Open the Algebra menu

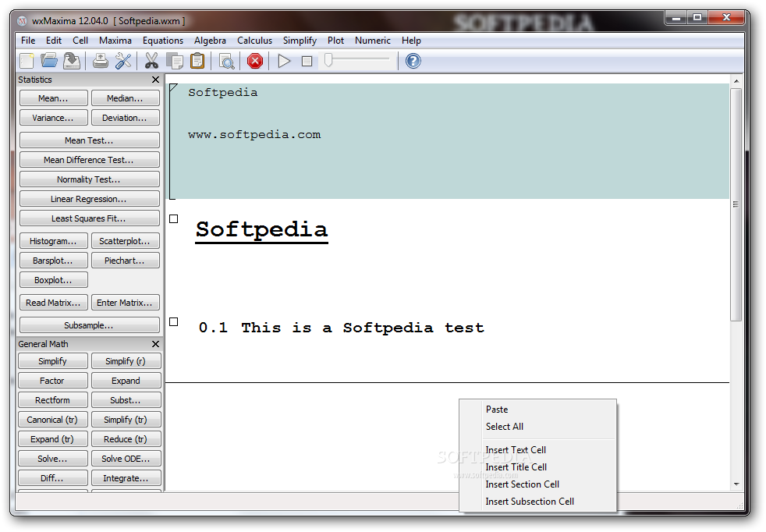click(210, 41)
